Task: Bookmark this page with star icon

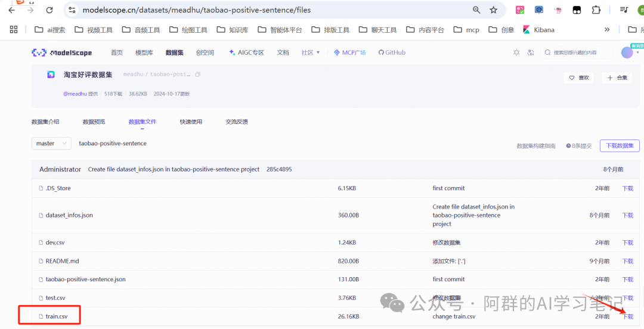Action: click(494, 10)
